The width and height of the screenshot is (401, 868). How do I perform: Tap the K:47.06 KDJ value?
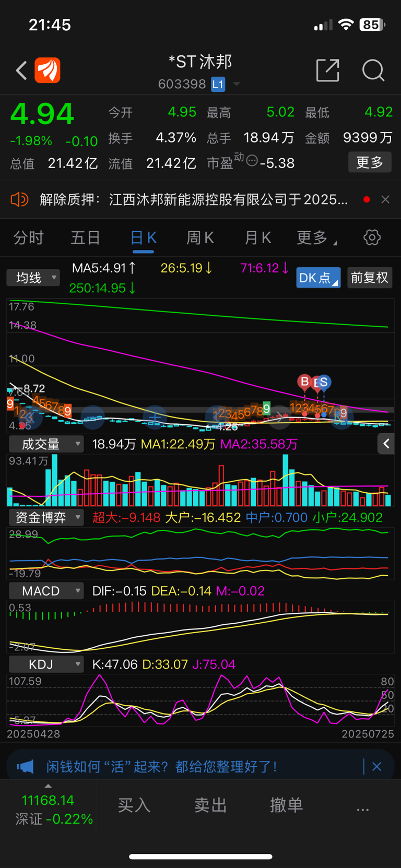click(x=115, y=664)
